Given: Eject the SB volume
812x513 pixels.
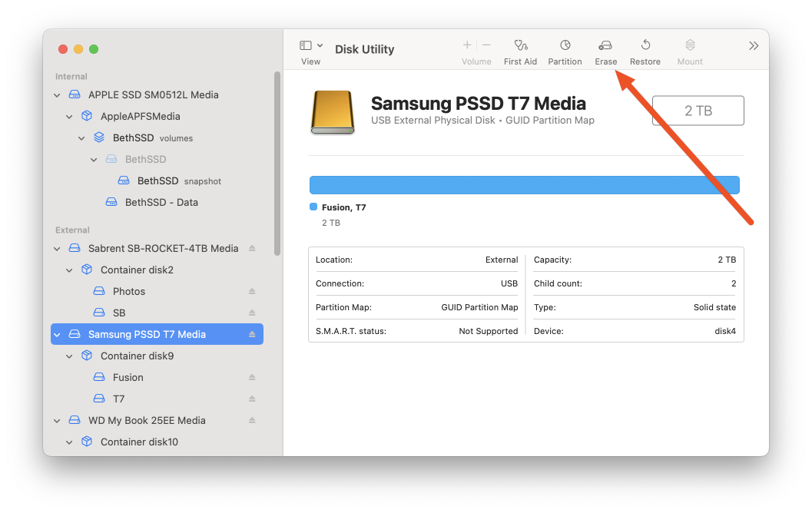Looking at the screenshot, I should (252, 313).
